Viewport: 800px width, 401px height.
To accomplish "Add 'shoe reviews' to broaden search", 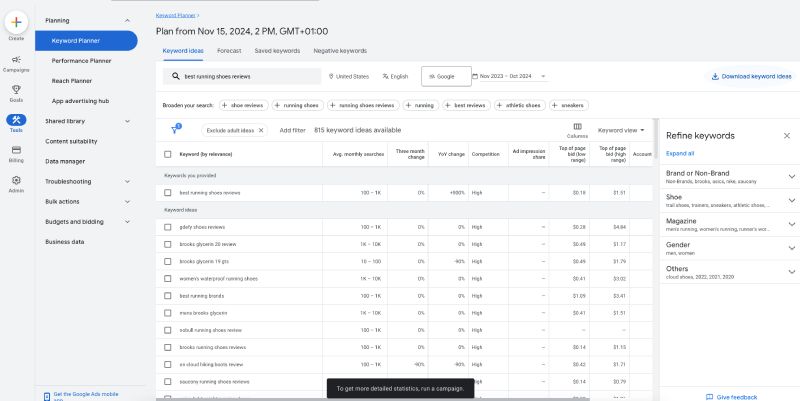I will pos(243,105).
